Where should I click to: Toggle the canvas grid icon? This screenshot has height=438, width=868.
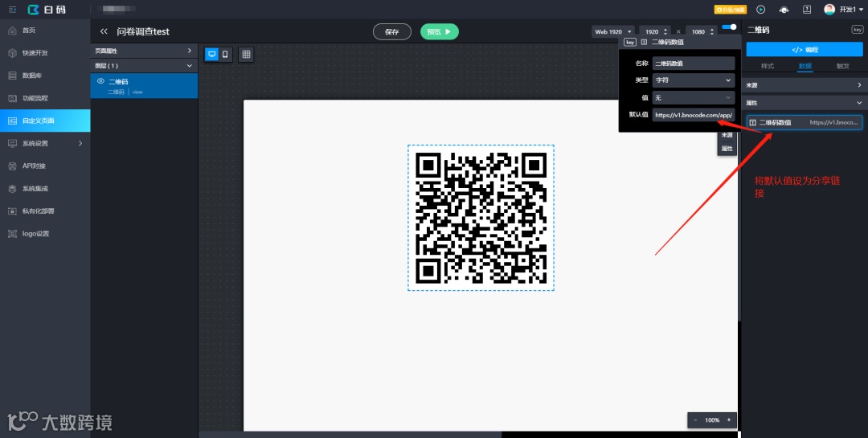click(x=247, y=54)
